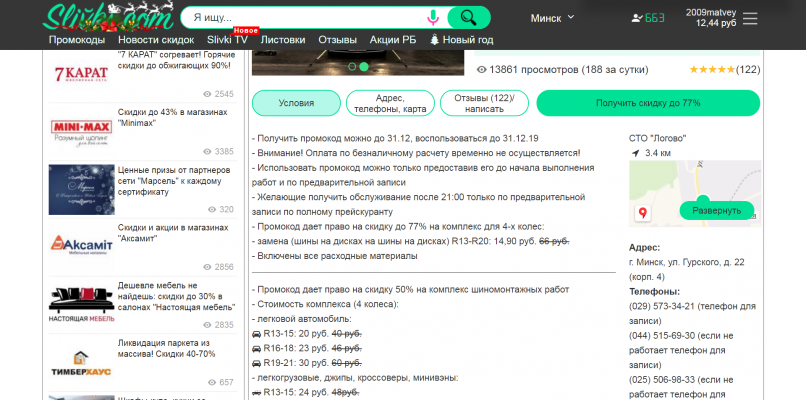806x400 pixels.
Task: Click the five-star rating icons
Action: click(712, 70)
